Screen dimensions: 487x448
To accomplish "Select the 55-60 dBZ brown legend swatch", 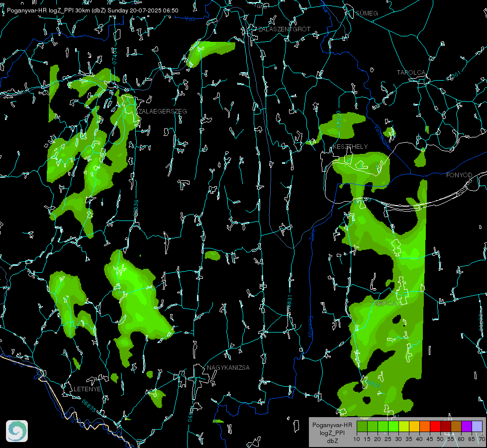I will (456, 426).
